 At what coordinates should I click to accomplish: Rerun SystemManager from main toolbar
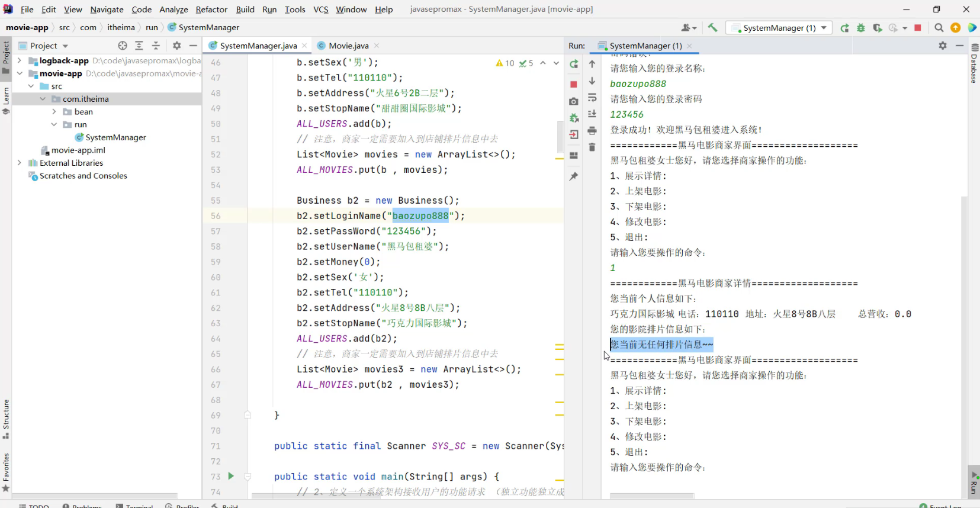[x=844, y=28]
